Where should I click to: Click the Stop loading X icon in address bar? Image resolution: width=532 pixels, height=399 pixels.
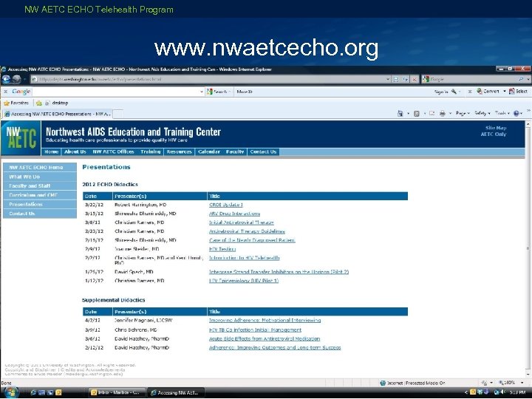415,79
